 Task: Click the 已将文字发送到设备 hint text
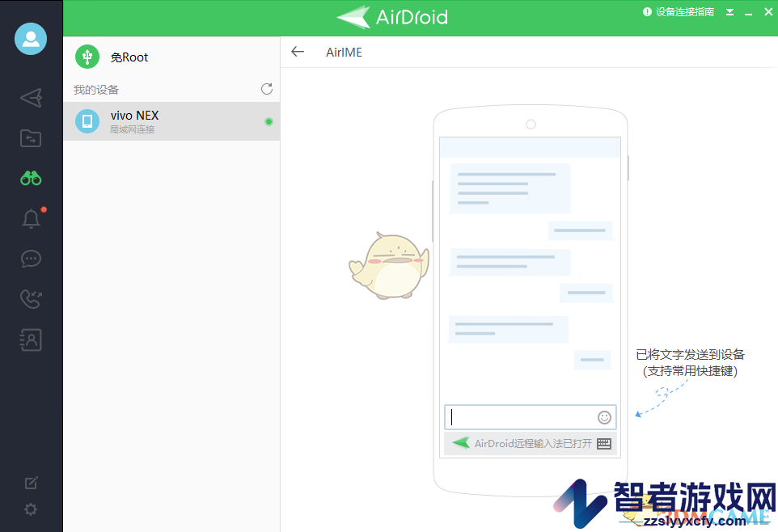coord(690,354)
